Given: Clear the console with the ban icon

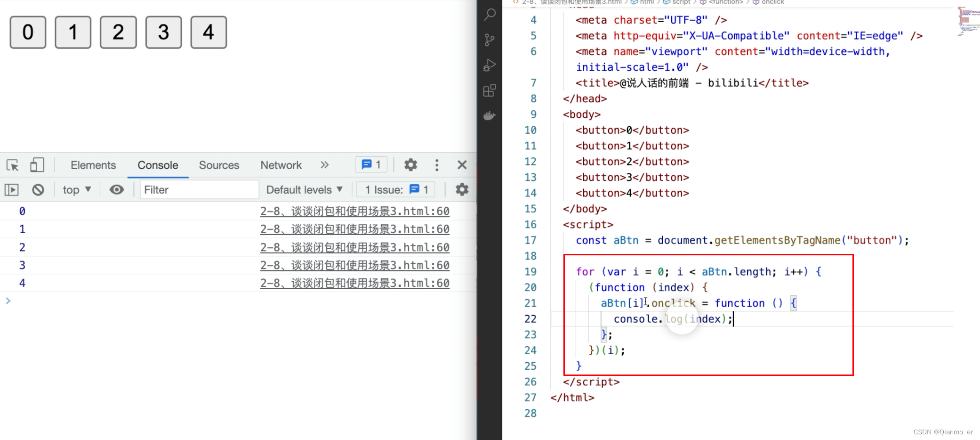Looking at the screenshot, I should [38, 190].
